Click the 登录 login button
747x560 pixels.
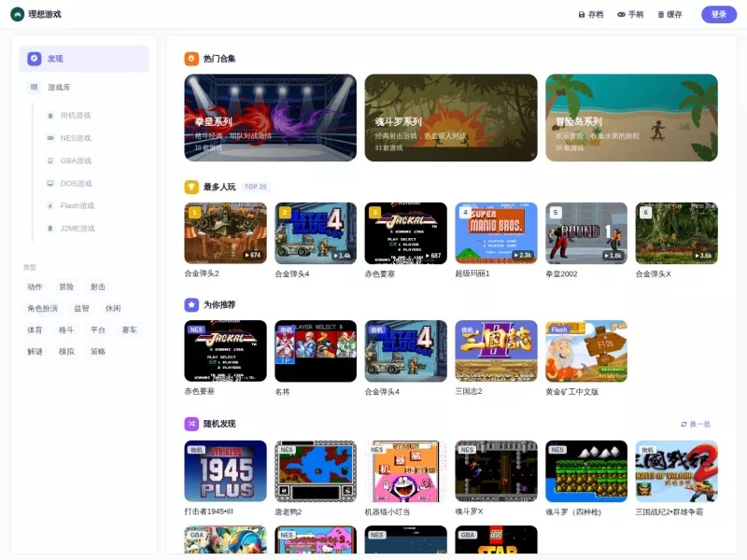click(719, 14)
